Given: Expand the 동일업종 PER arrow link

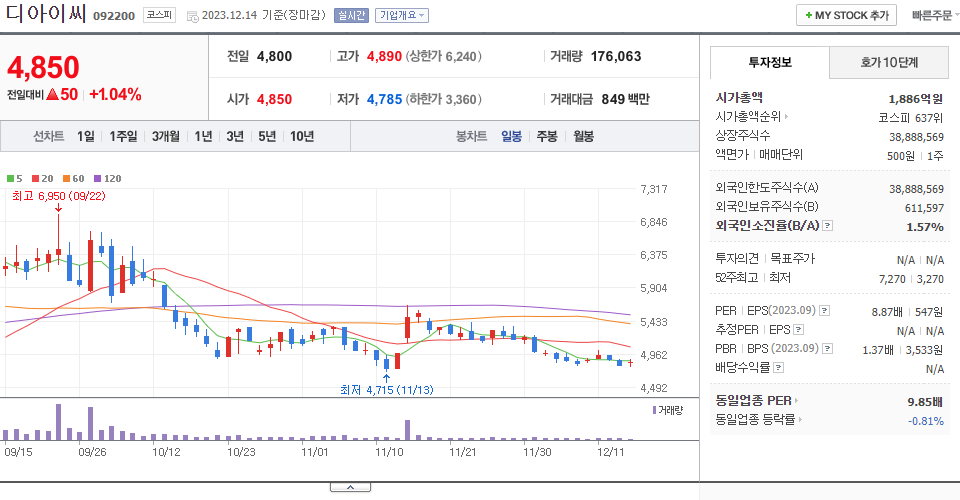Looking at the screenshot, I should tap(796, 401).
